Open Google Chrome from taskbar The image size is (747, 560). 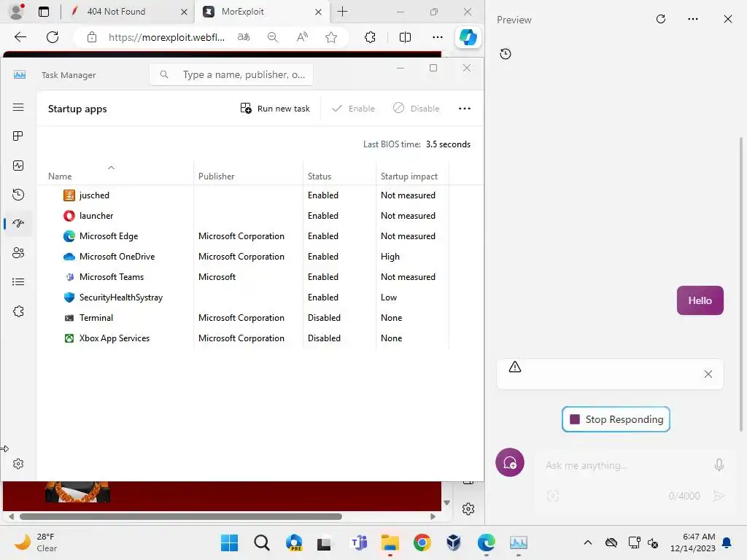point(422,542)
